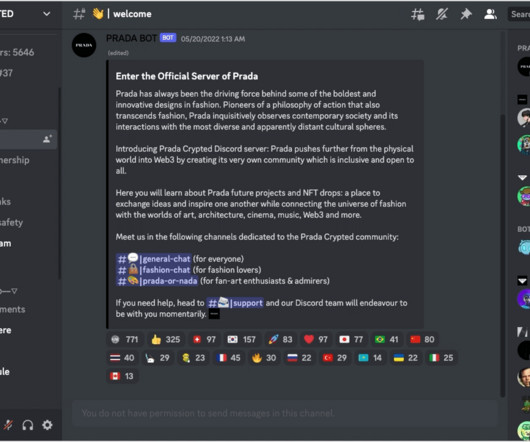Click Canada flag reaction with 13

(122, 376)
